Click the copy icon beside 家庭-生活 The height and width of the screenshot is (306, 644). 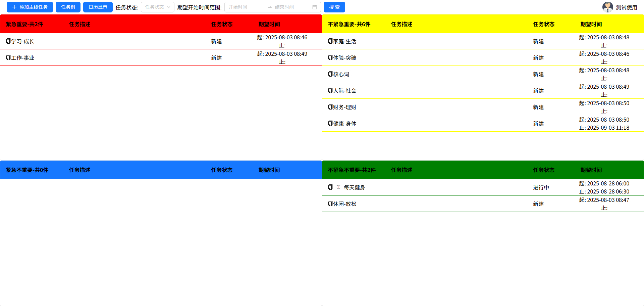pyautogui.click(x=330, y=41)
